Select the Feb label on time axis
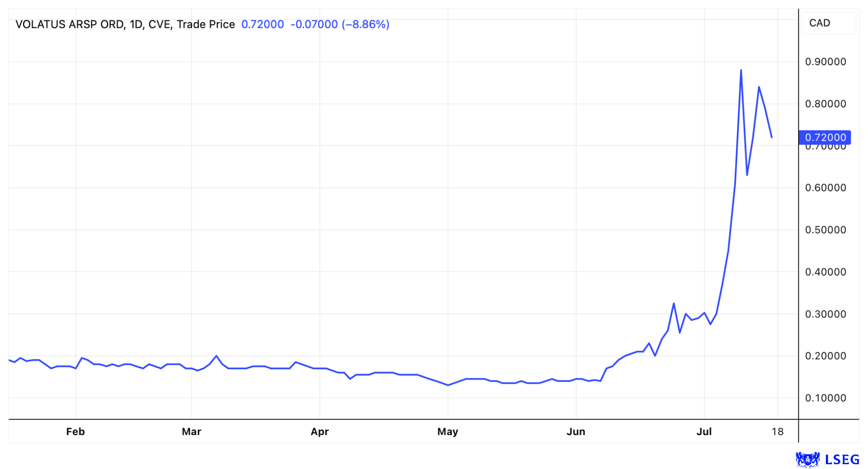 pyautogui.click(x=75, y=432)
